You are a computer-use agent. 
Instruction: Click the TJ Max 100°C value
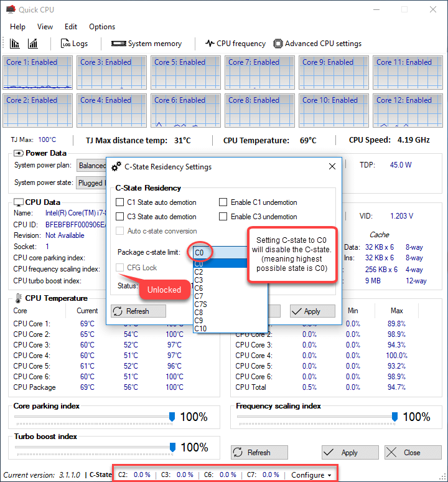point(47,139)
